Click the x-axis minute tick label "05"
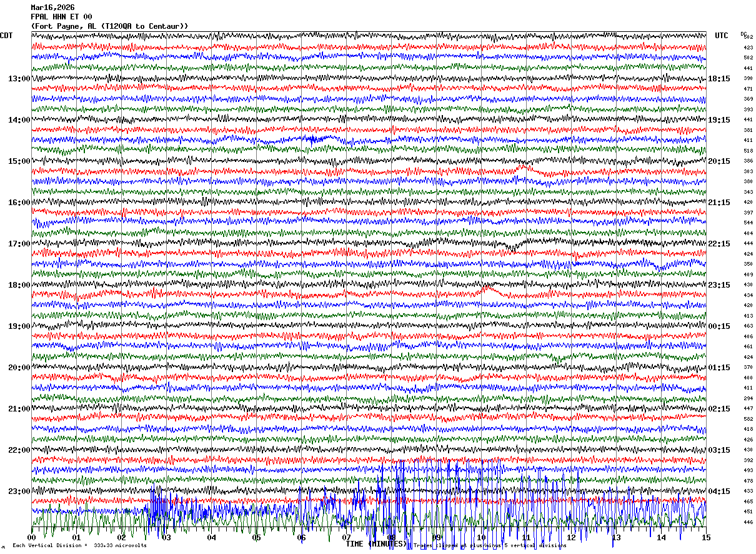756x554 pixels. (x=257, y=538)
